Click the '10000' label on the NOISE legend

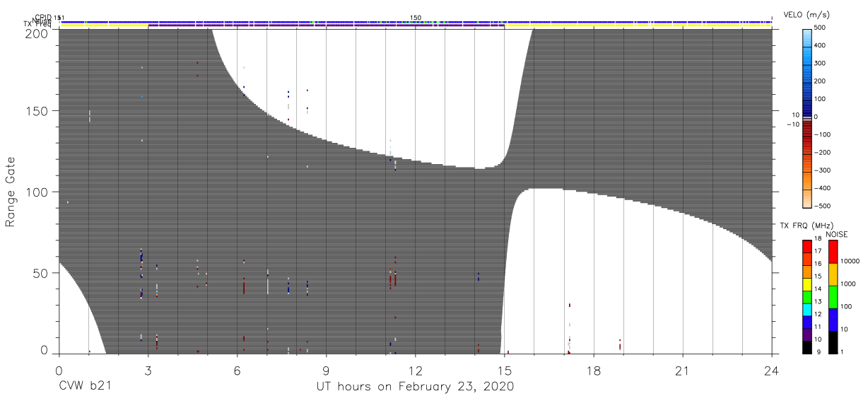(852, 261)
